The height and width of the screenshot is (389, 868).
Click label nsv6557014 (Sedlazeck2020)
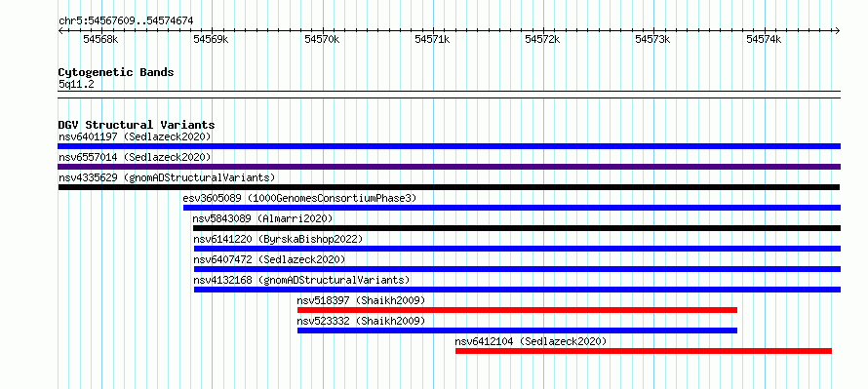coord(135,157)
